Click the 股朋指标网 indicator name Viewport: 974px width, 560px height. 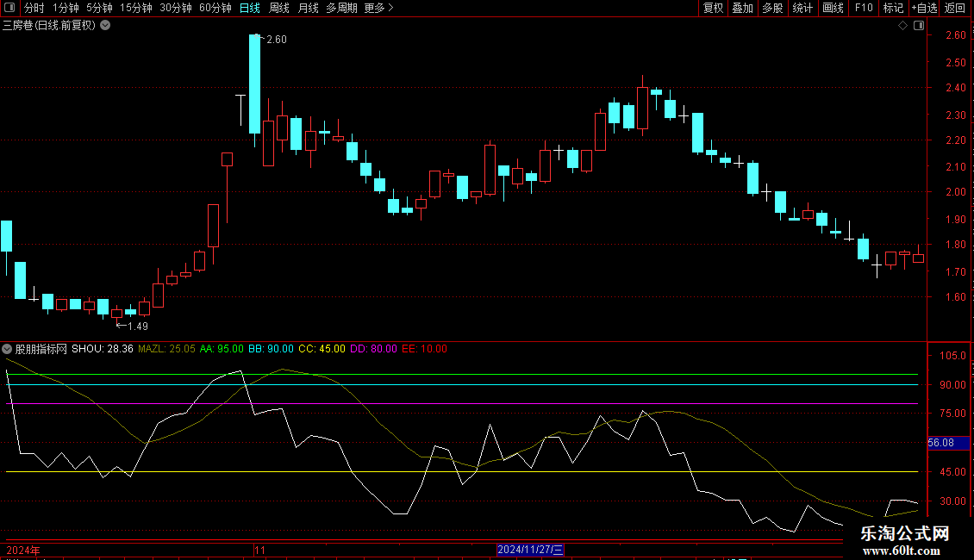(41, 349)
